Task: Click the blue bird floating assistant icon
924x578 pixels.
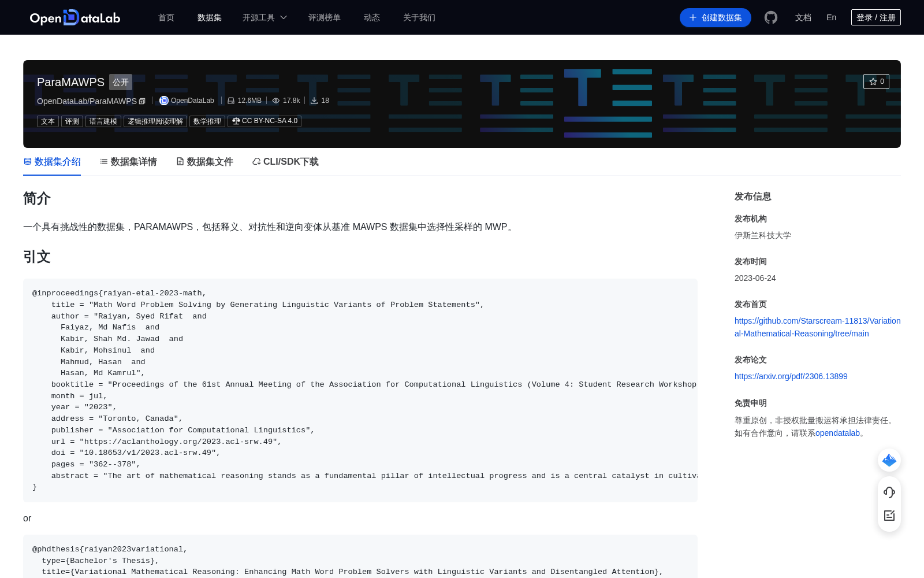Action: (889, 460)
